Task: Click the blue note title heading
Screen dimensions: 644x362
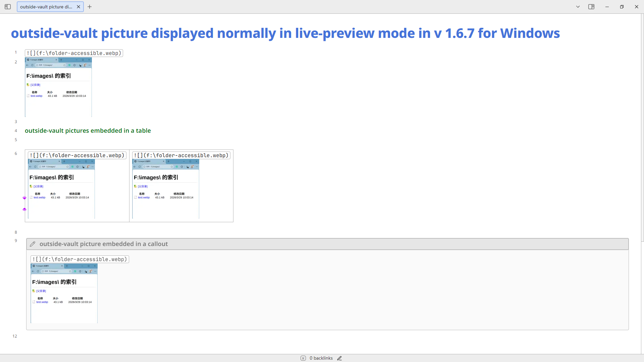Action: 285,33
